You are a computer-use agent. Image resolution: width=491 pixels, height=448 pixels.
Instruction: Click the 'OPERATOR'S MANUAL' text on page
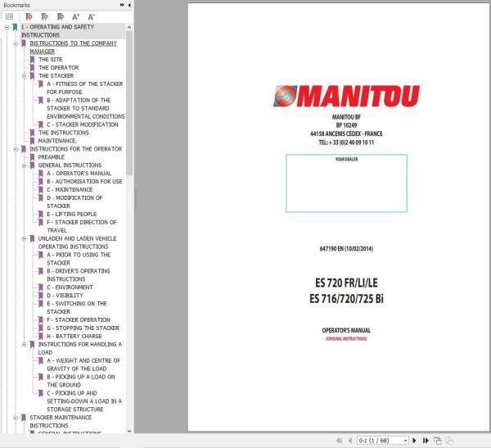[x=346, y=330]
